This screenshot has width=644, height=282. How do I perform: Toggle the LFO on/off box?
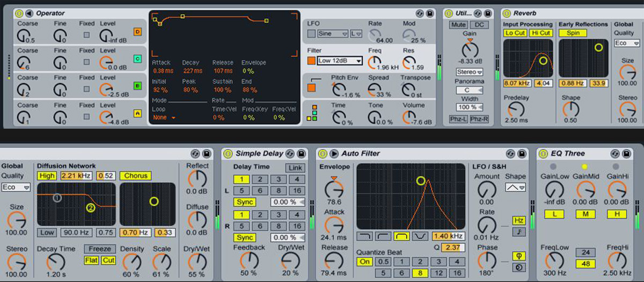pyautogui.click(x=311, y=34)
